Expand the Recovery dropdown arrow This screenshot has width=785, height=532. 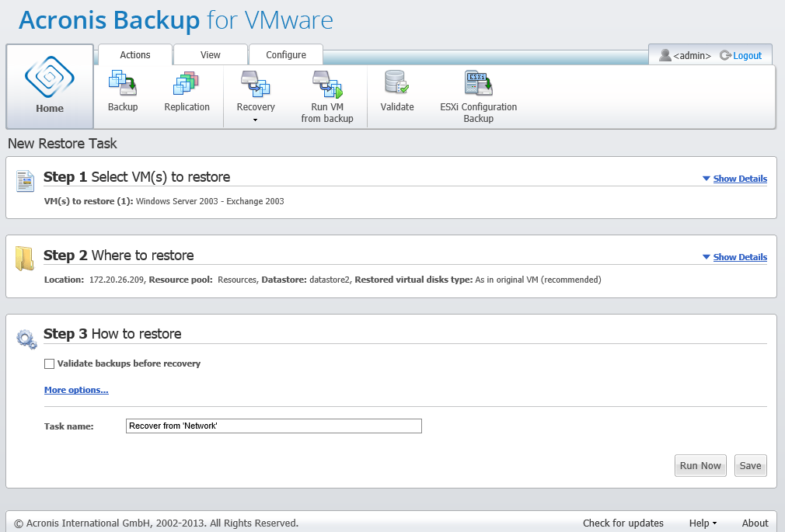click(256, 120)
